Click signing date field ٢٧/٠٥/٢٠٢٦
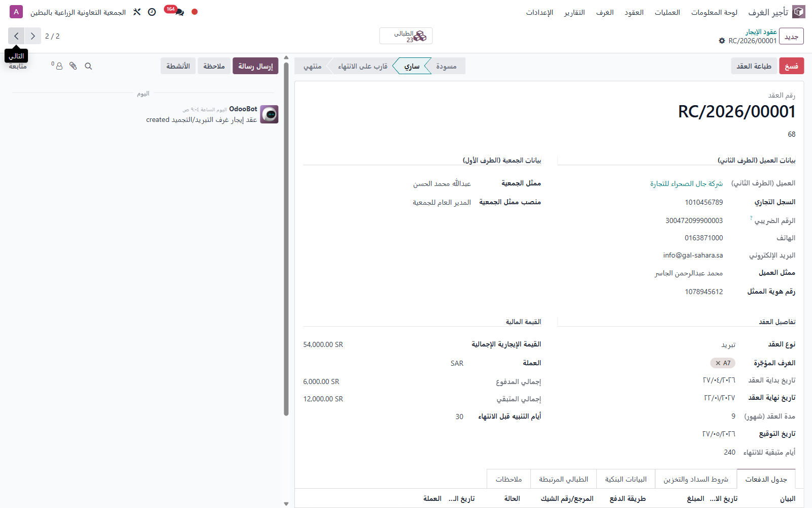Viewport: 812px width, 508px height. point(719,434)
